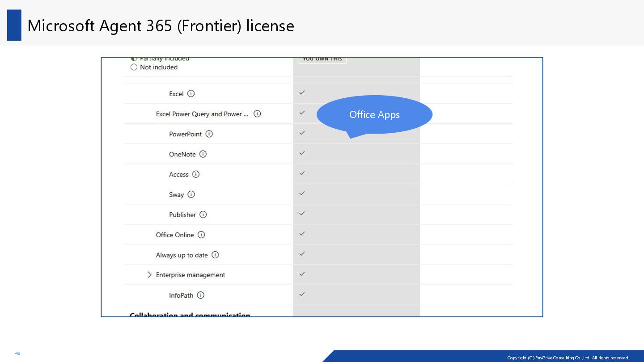Click the Access info icon
This screenshot has height=362, width=644.
click(x=195, y=174)
